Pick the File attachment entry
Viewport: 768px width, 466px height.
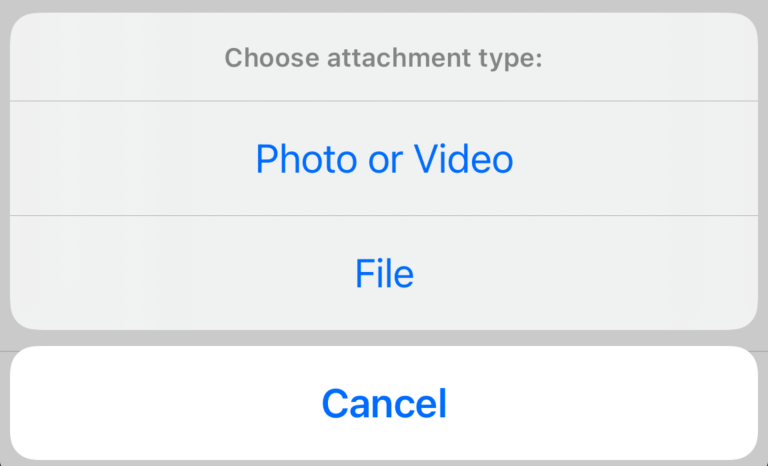pyautogui.click(x=384, y=273)
